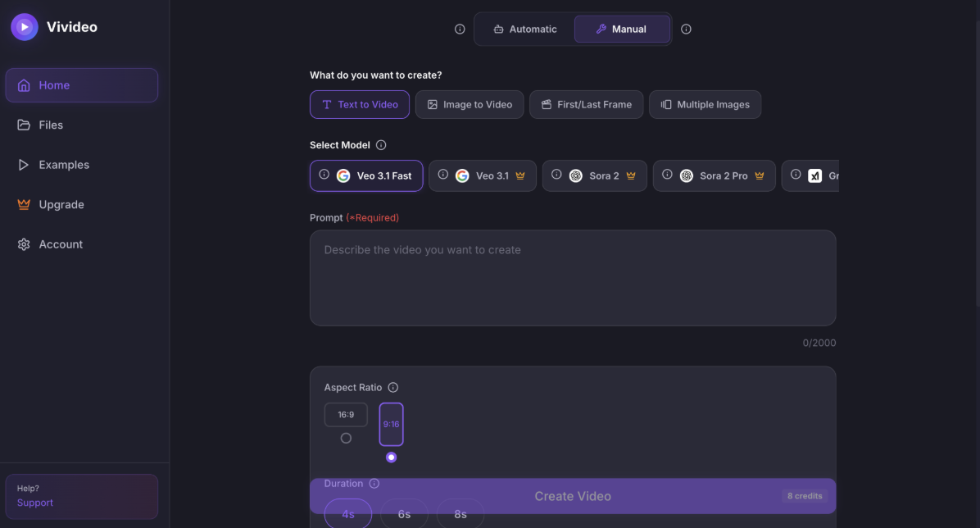The width and height of the screenshot is (980, 528).
Task: Select the 9:16 aspect ratio radio button
Action: tap(391, 457)
